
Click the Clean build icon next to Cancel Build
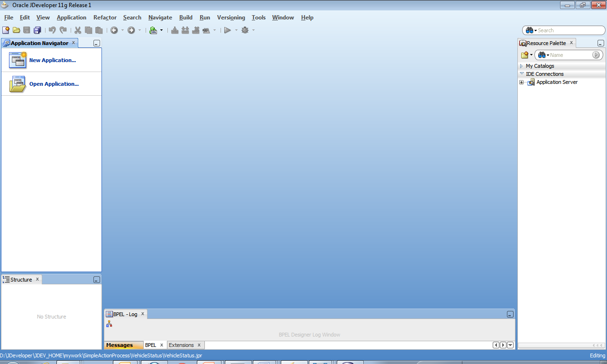206,30
